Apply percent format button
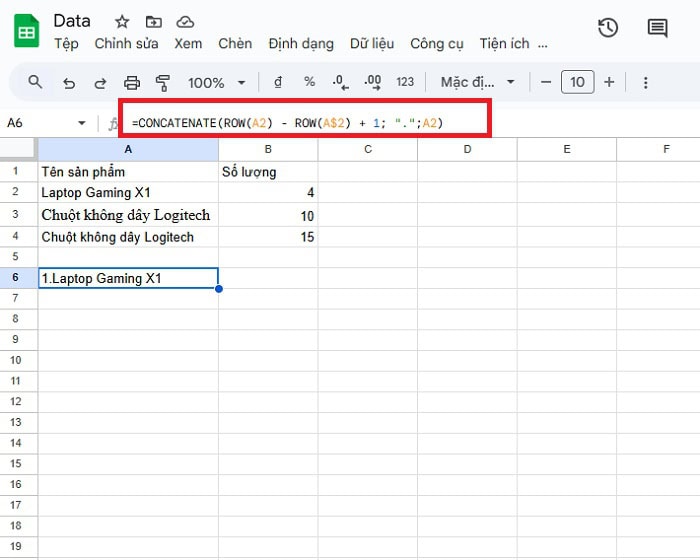Screen dimensions: 700x560 [310, 83]
